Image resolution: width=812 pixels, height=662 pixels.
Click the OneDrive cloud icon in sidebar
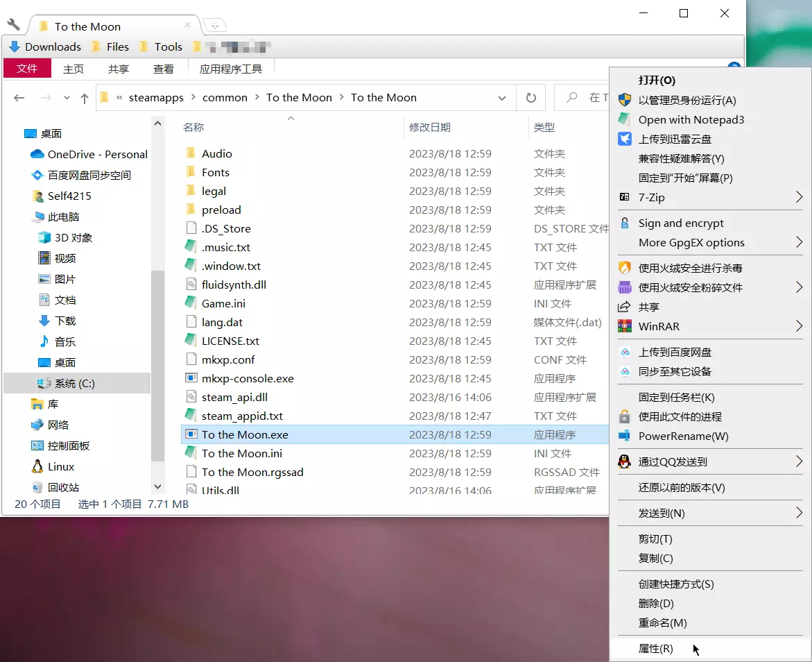pyautogui.click(x=37, y=154)
